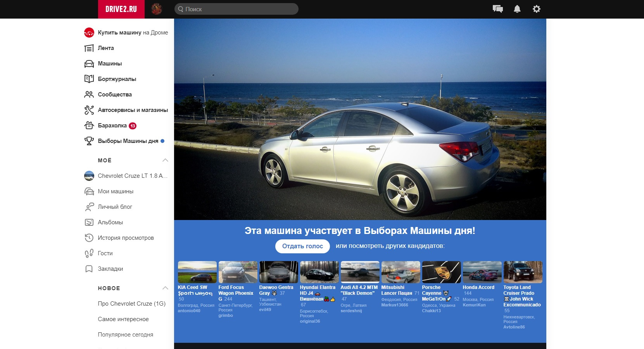
Task: Open Мои машины sidebar item
Action: click(x=116, y=191)
